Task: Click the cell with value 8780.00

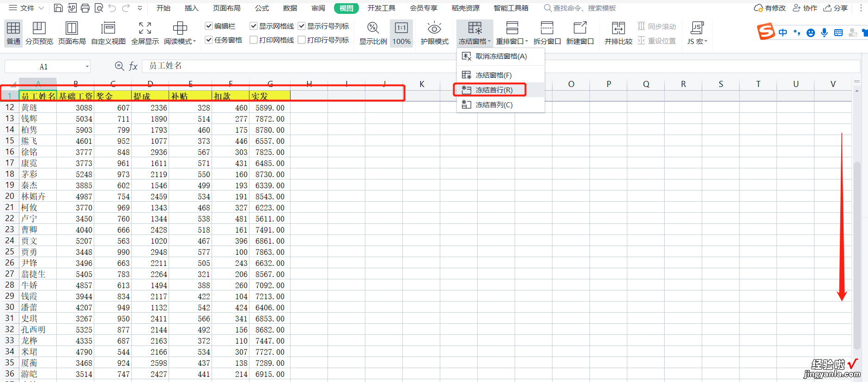Action: tap(270, 130)
